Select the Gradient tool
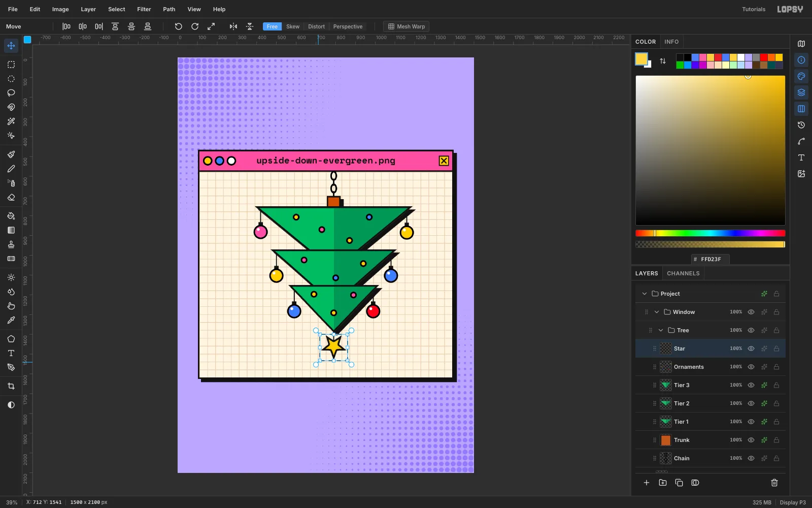 pyautogui.click(x=11, y=230)
